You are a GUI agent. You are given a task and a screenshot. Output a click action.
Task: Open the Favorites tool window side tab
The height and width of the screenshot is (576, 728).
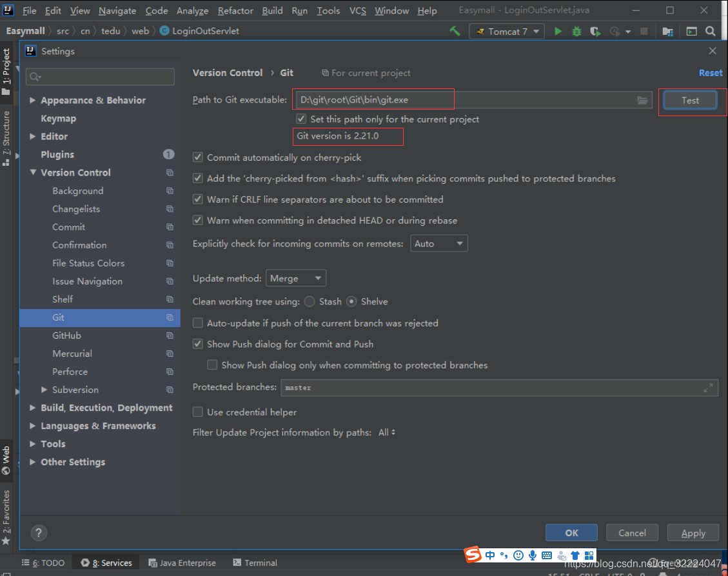pyautogui.click(x=6, y=517)
